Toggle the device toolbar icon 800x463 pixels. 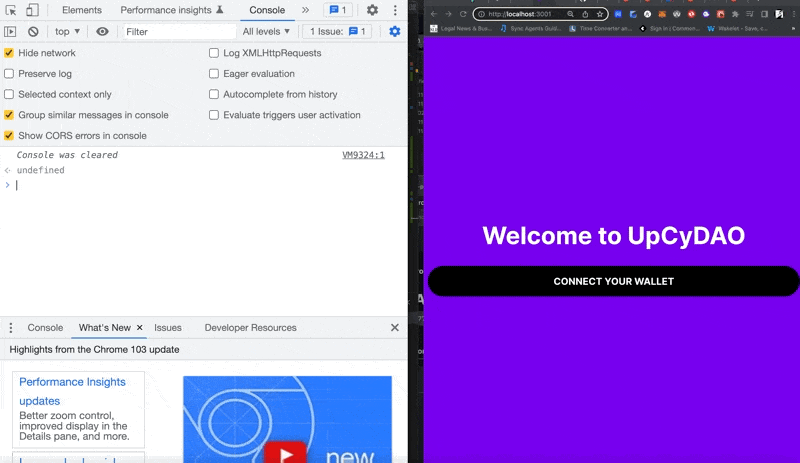point(32,10)
